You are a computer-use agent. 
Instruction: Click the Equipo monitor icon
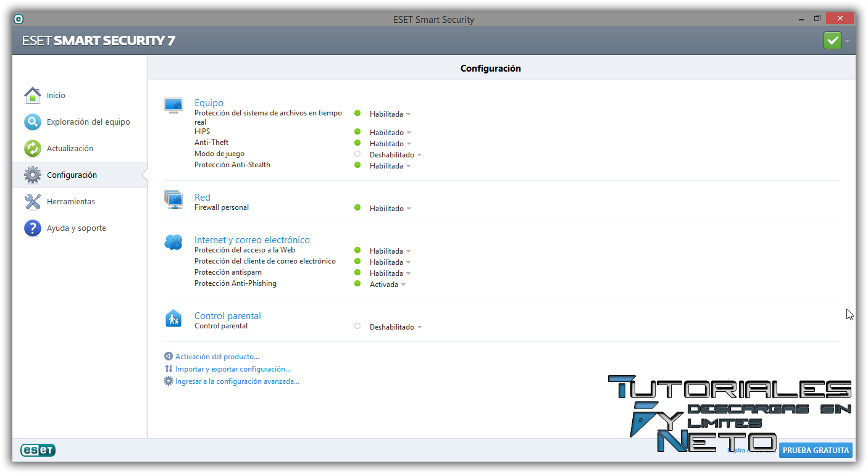(x=173, y=106)
